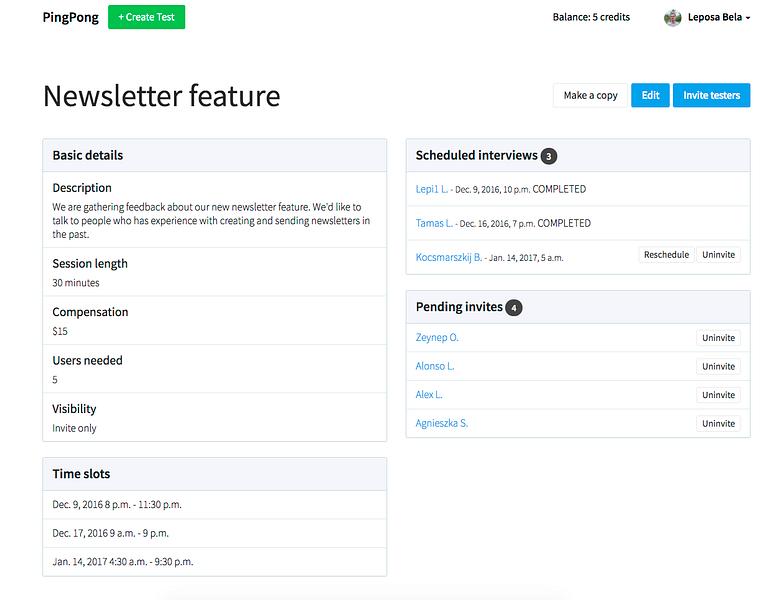Image resolution: width=783 pixels, height=600 pixels.
Task: Select the Dec. 17, 2016 9 a.m. time slot
Action: pos(215,533)
